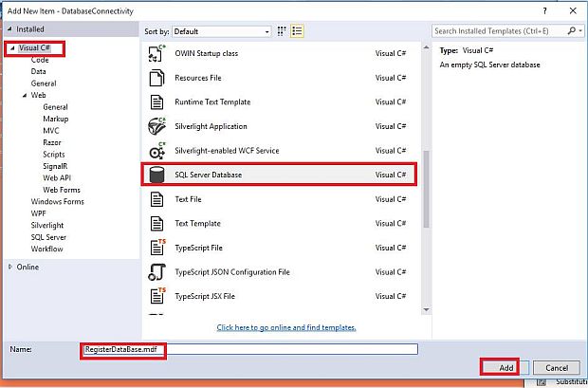Collapse the Web tree node
The width and height of the screenshot is (588, 388).
click(25, 95)
